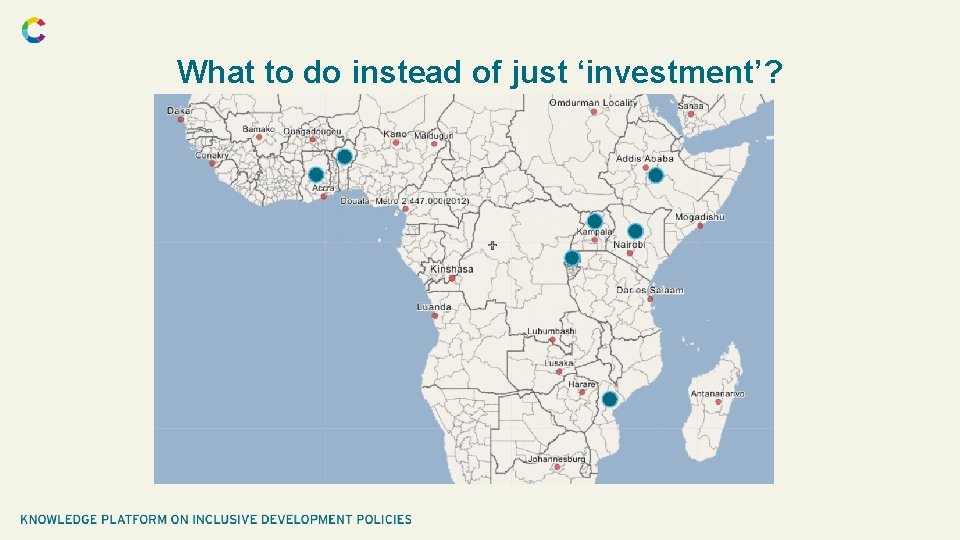Image resolution: width=960 pixels, height=540 pixels.
Task: Select the blue marker east of Harare
Action: pyautogui.click(x=610, y=399)
